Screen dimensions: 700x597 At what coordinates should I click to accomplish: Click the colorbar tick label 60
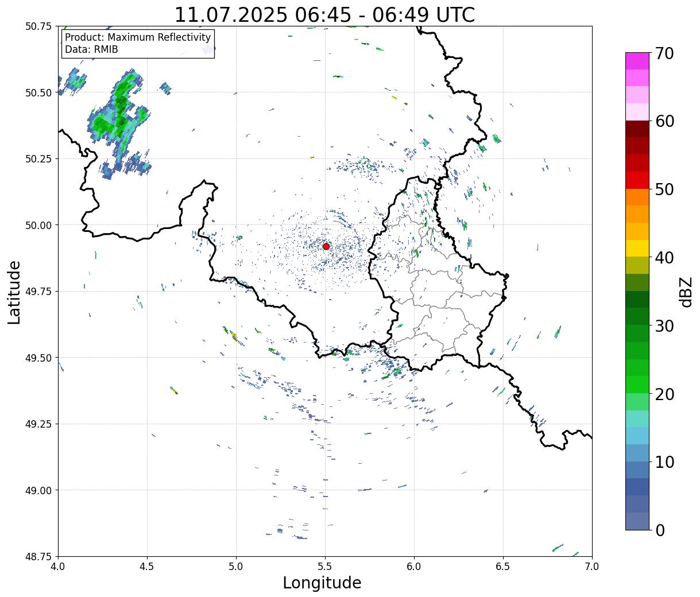pyautogui.click(x=664, y=121)
